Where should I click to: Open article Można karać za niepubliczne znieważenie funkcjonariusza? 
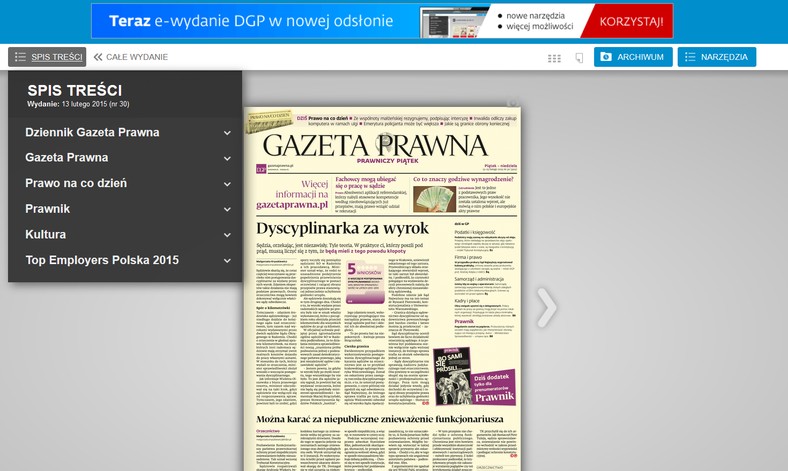point(380,419)
